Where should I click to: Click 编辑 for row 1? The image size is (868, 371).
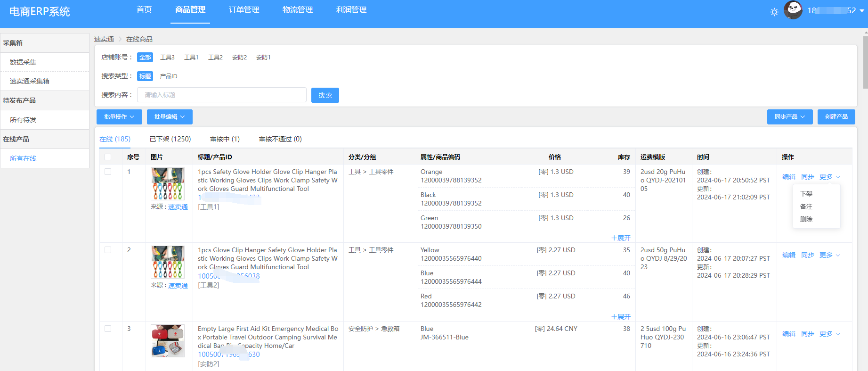(x=789, y=177)
